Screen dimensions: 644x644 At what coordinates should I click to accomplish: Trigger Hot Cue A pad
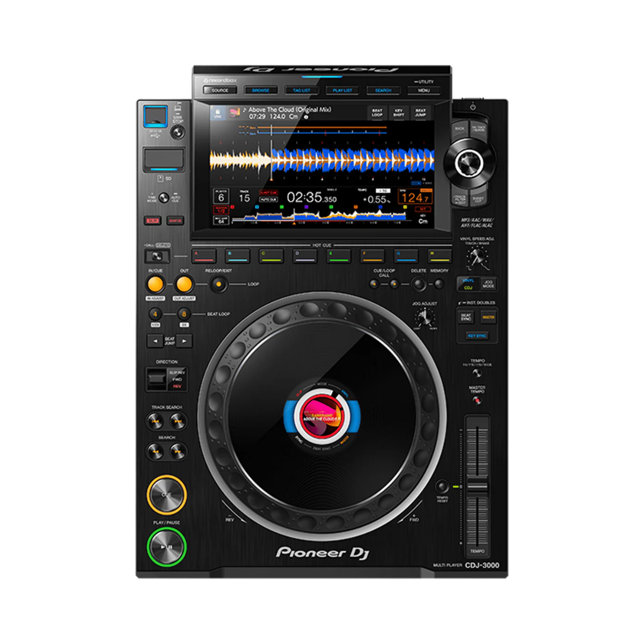[203, 255]
